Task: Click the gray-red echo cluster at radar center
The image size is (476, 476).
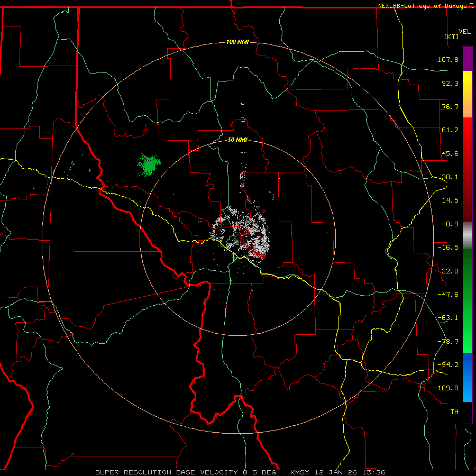Action: click(x=241, y=235)
